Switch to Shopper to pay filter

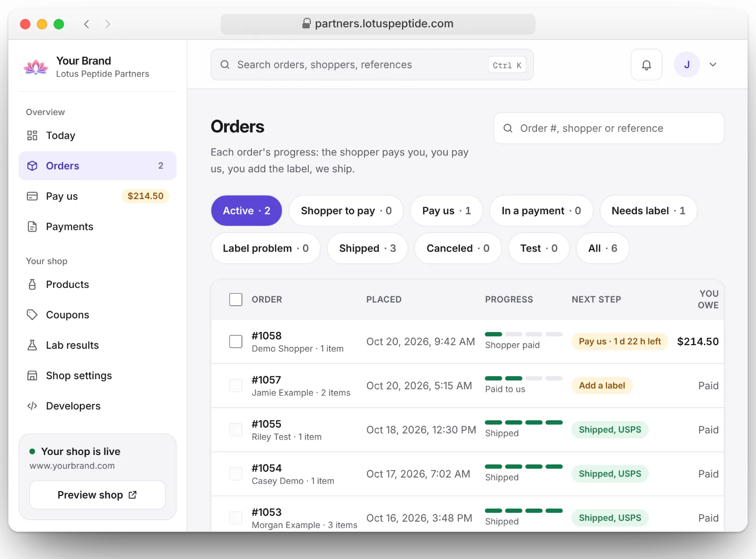[x=346, y=211]
